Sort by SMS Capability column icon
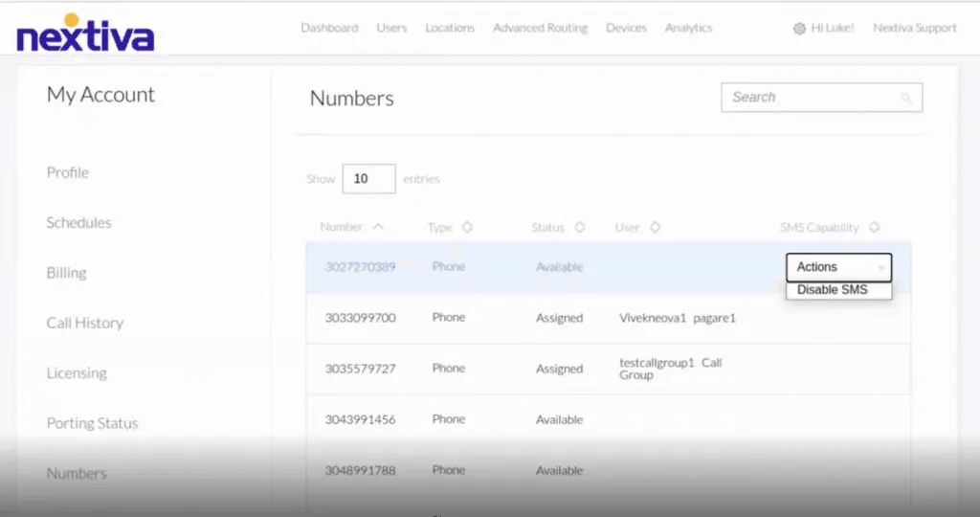The image size is (980, 517). coord(874,227)
